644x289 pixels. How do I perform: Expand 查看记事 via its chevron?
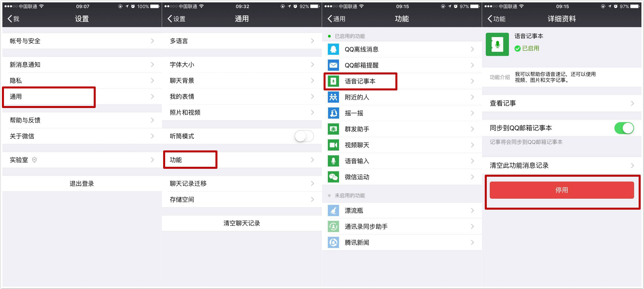point(632,103)
